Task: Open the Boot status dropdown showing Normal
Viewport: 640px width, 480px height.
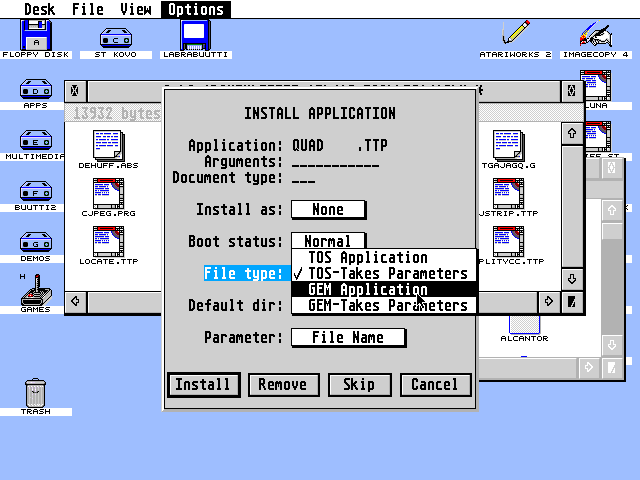Action: (x=329, y=241)
